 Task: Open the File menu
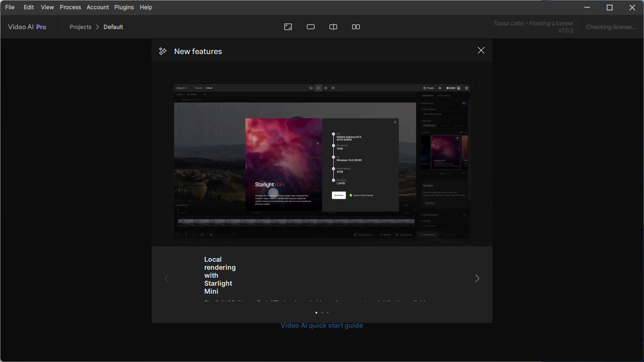point(10,7)
